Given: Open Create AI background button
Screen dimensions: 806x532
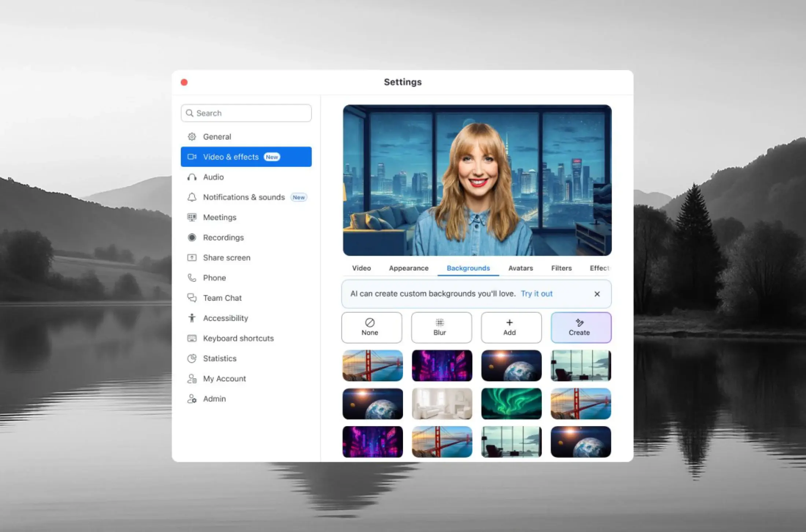Looking at the screenshot, I should coord(581,328).
